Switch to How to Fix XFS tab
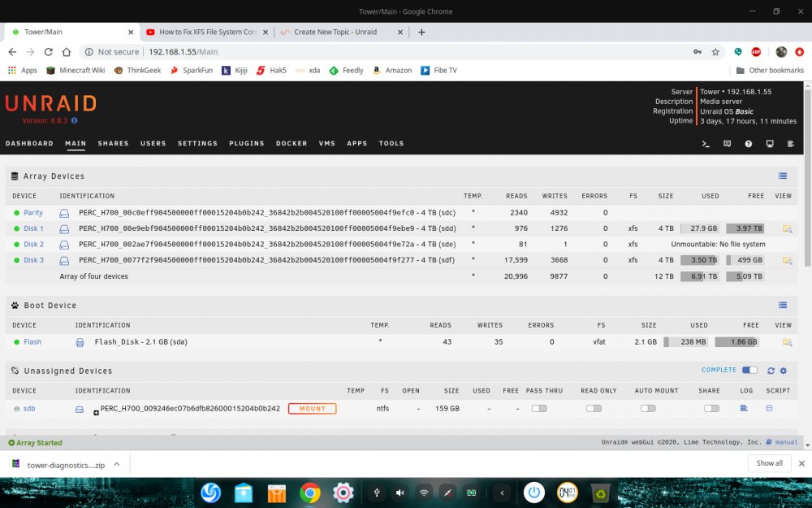Screen dimensions: 812x508 point(207,33)
